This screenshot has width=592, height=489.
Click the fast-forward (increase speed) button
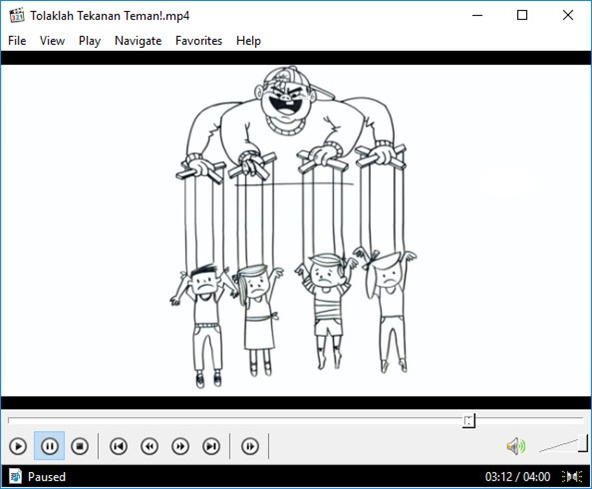pyautogui.click(x=180, y=446)
